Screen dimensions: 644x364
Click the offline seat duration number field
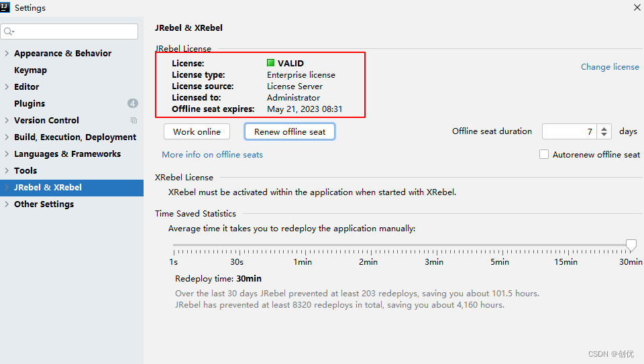[571, 131]
